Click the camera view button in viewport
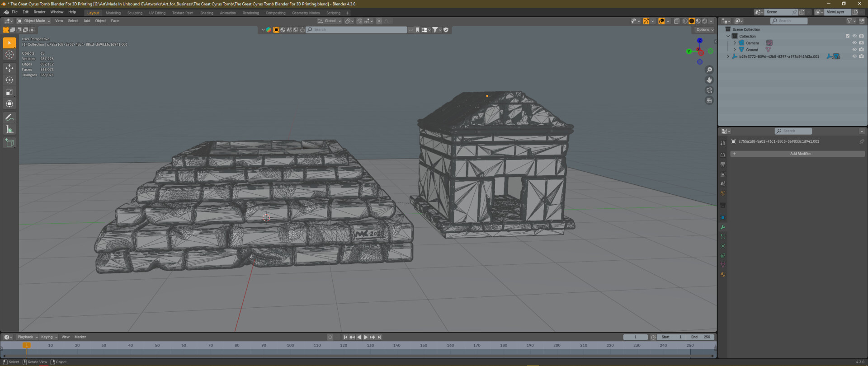Image resolution: width=868 pixels, height=366 pixels. (709, 90)
